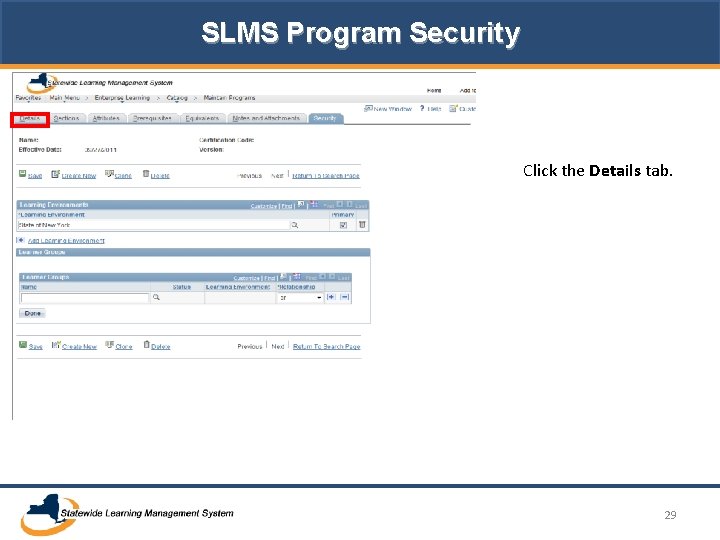This screenshot has height=540, width=720.
Task: Click Return To Search Page in lower toolbar
Action: [x=326, y=347]
